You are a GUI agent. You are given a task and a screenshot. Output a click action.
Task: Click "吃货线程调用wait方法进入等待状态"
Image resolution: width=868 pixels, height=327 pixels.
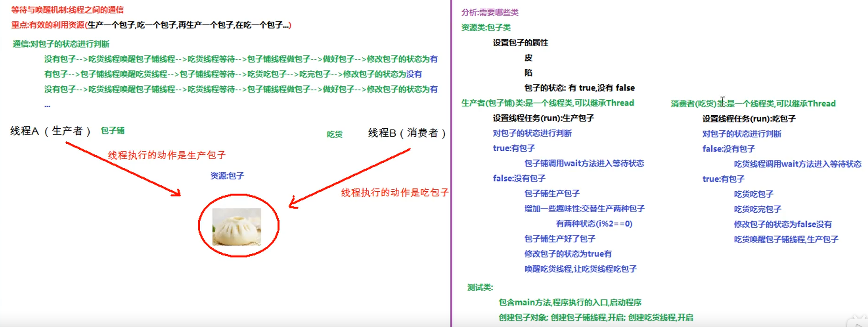(x=798, y=164)
